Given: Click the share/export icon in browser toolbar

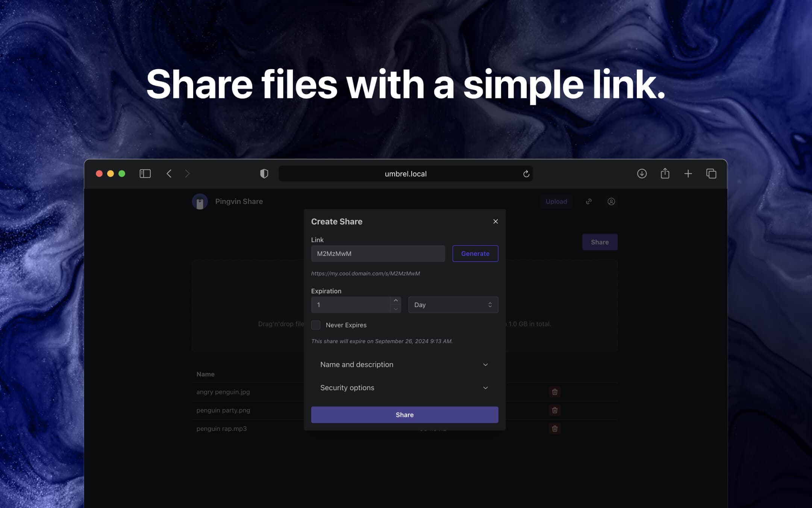Looking at the screenshot, I should coord(665,173).
